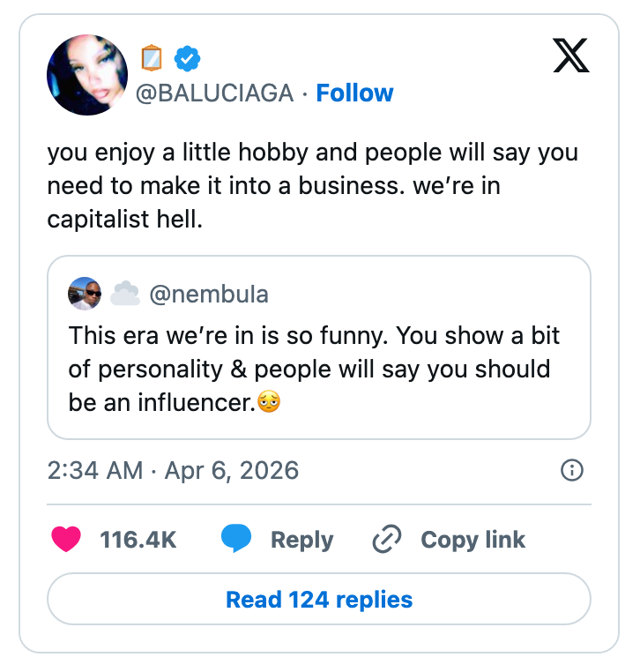Open the @BALUCIAGA handle link

[214, 93]
